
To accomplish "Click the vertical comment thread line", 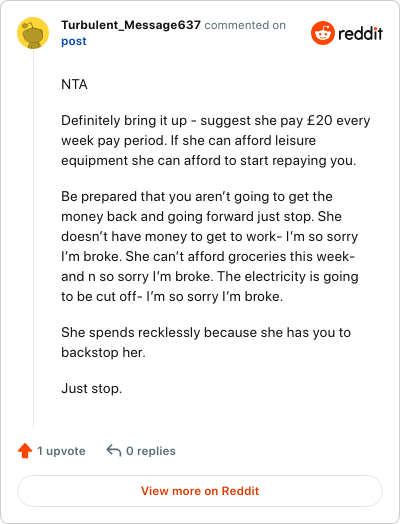I will (33, 238).
